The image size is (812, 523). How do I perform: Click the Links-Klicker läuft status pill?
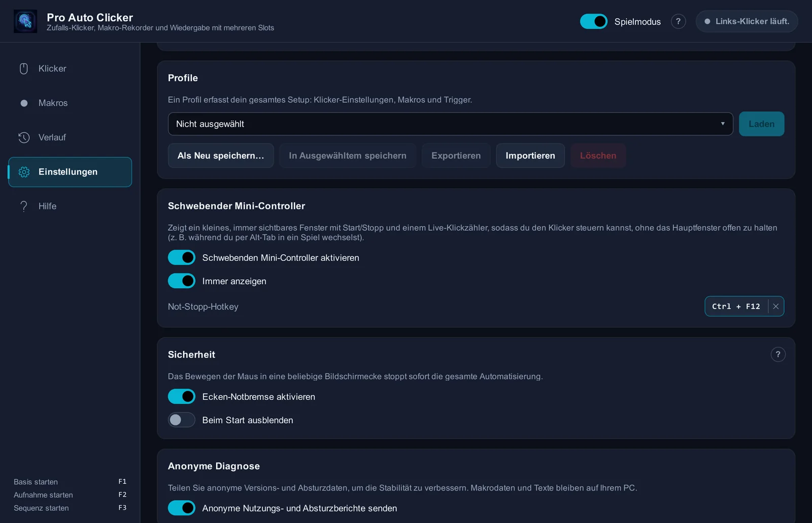(x=747, y=21)
